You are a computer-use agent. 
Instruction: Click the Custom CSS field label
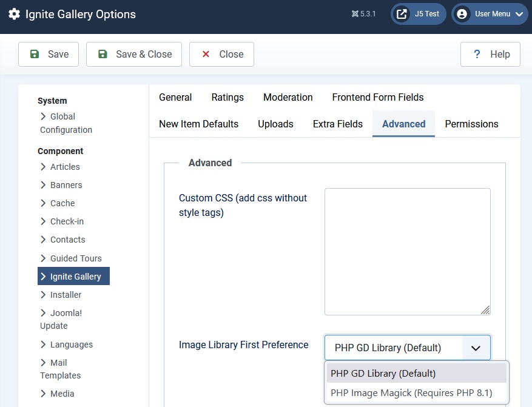click(243, 205)
